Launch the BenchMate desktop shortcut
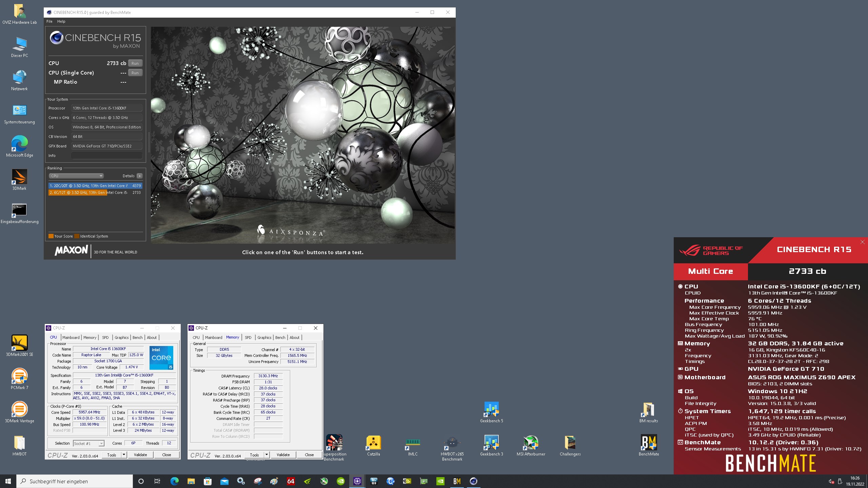The height and width of the screenshot is (488, 868). (649, 445)
